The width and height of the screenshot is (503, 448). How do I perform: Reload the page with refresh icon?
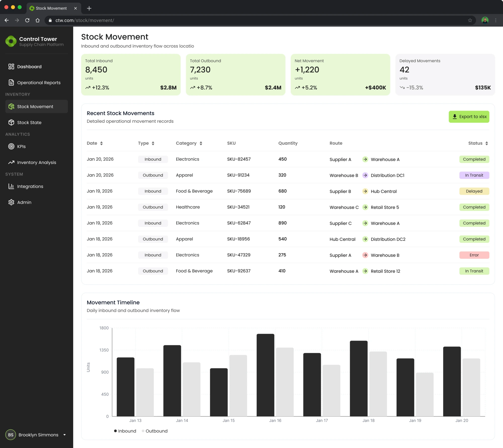pyautogui.click(x=27, y=20)
